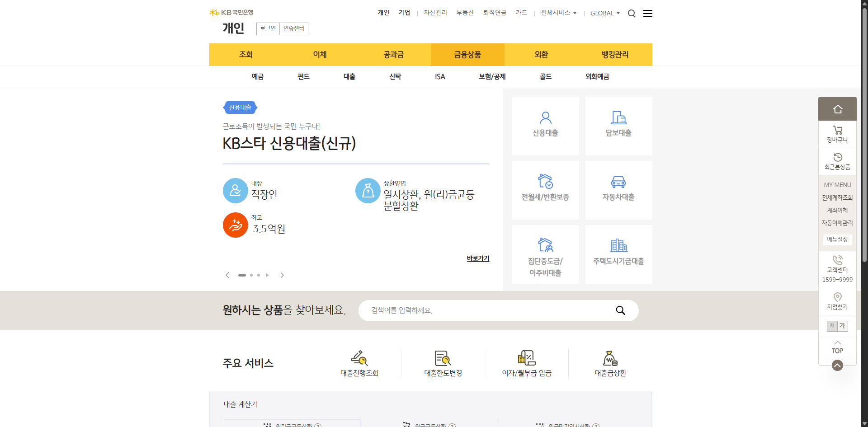Toggle the header search field open

click(x=632, y=13)
